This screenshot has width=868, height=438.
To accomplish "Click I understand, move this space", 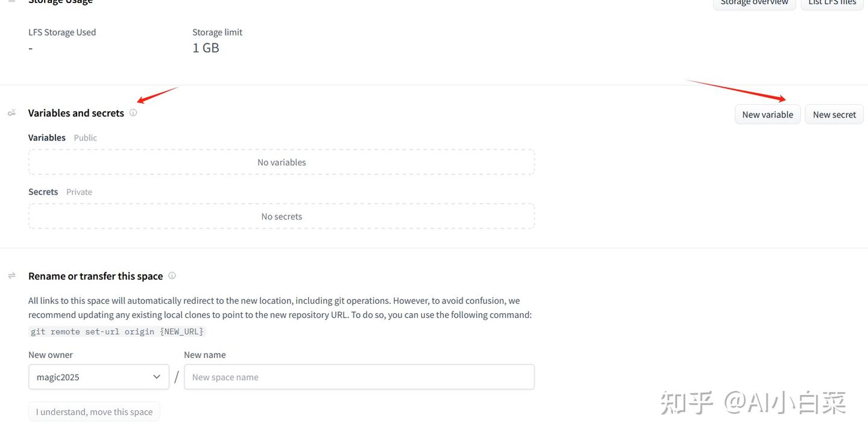I will click(94, 411).
